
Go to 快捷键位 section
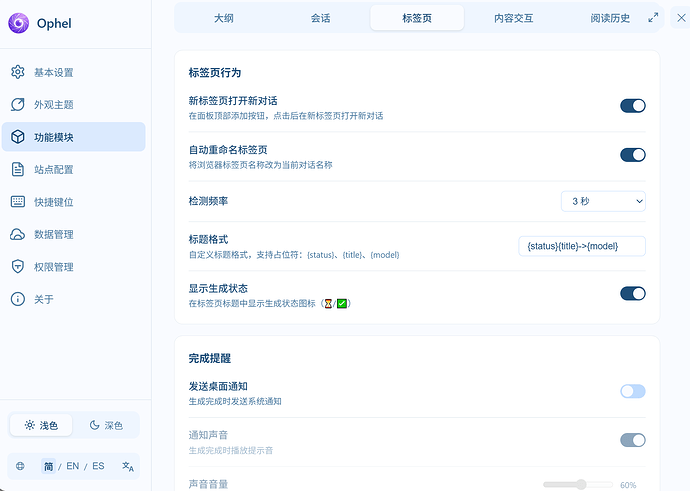[x=73, y=202]
